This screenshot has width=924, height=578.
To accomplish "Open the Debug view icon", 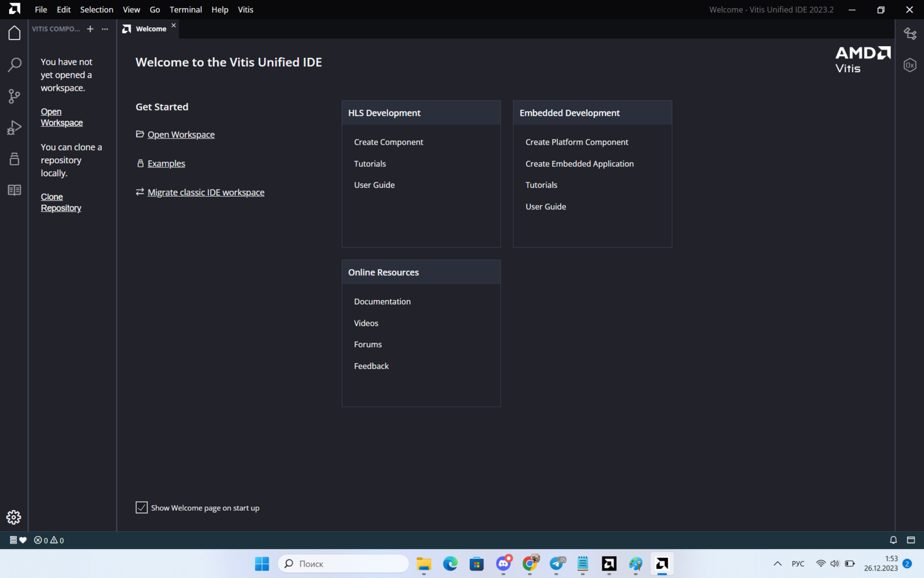I will point(14,128).
